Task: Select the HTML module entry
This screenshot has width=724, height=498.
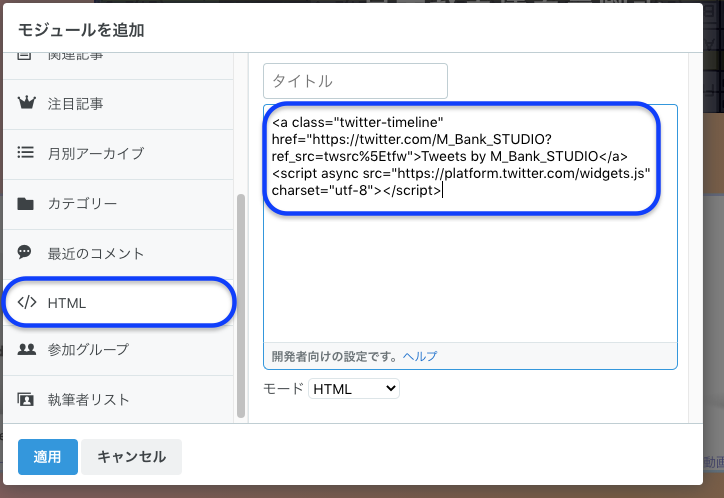Action: [x=118, y=303]
